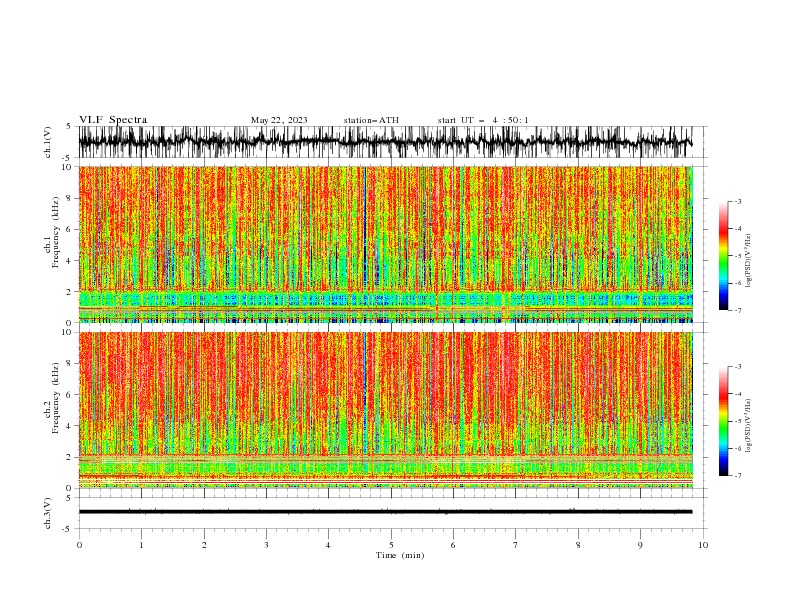Click time axis tick label "10"

[x=703, y=545]
